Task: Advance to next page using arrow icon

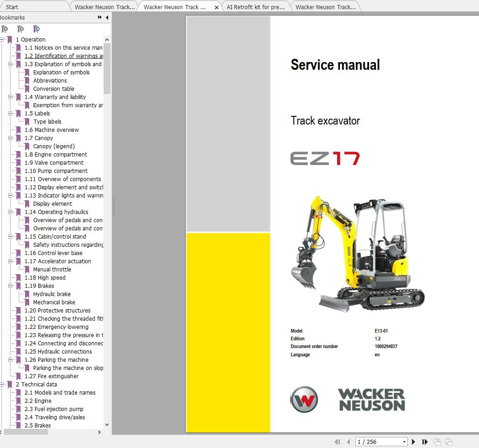Action: 413,442
